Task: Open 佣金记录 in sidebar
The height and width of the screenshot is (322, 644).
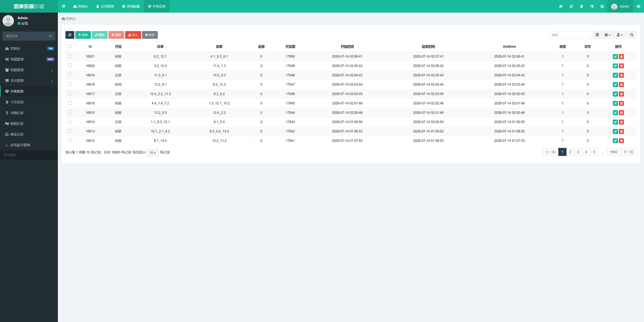Action: coord(29,134)
